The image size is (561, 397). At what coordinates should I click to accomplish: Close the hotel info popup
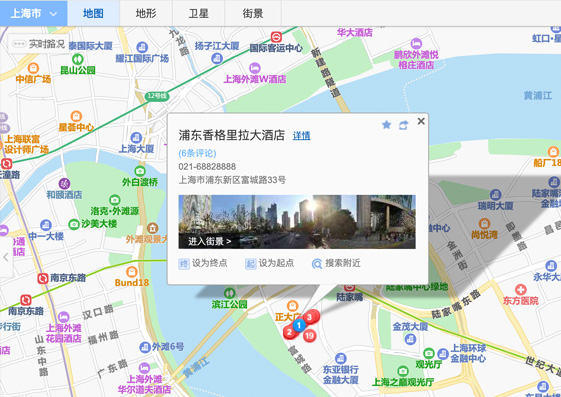click(421, 121)
